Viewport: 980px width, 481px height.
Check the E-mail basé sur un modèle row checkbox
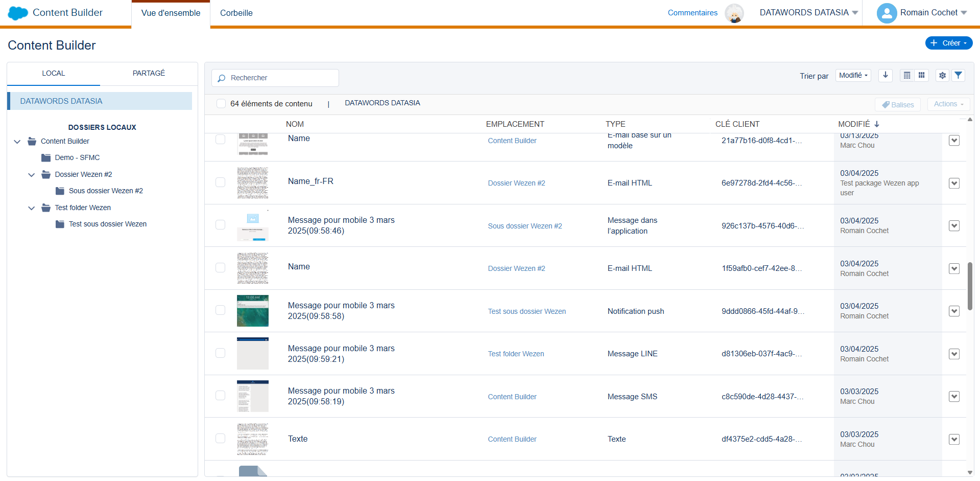220,139
